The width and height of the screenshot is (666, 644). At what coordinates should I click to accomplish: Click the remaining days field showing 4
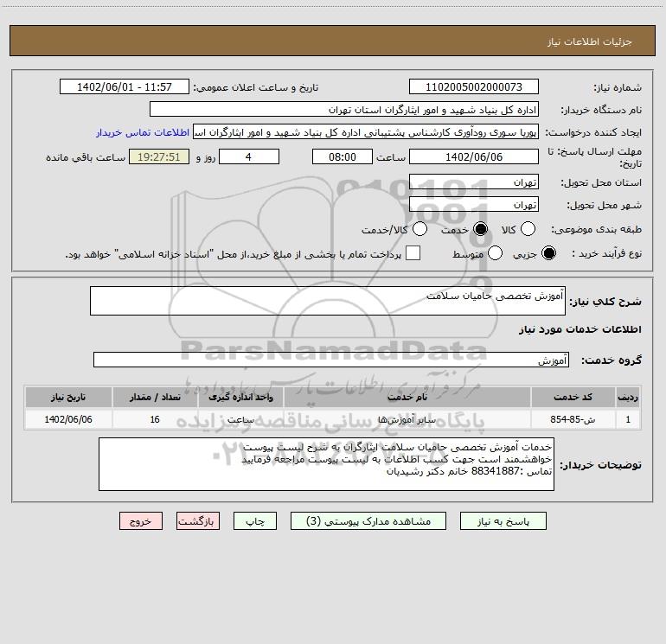[x=249, y=156]
